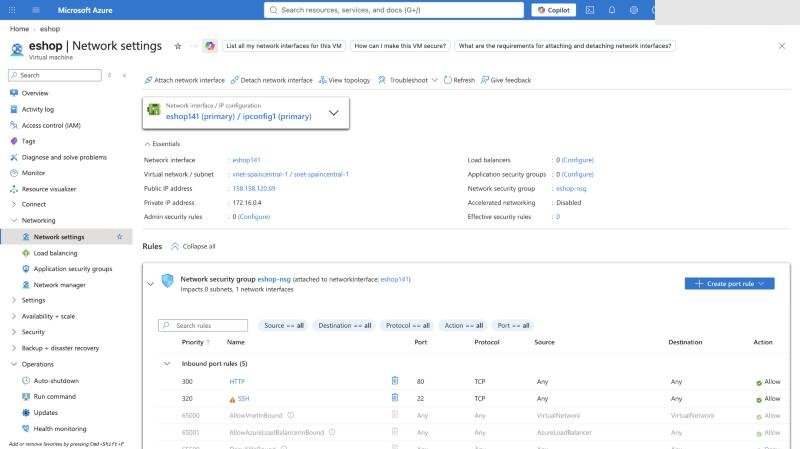This screenshot has height=449, width=800.
Task: Collapse the Essentials section
Action: 162,144
